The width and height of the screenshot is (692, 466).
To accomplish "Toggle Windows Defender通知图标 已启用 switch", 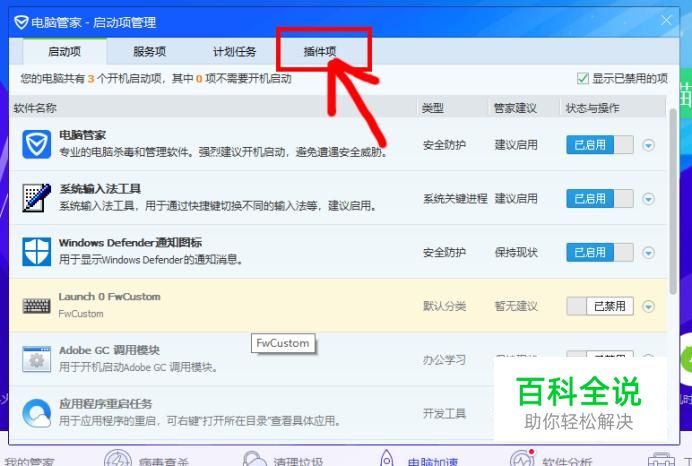I will tap(600, 252).
